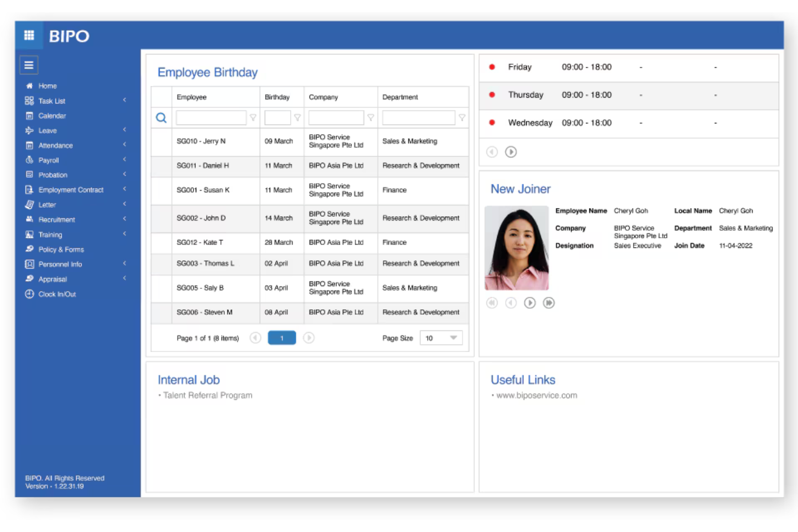Open the Page Size dropdown in the birthday table
Screen dimensions: 798x532
tap(441, 337)
